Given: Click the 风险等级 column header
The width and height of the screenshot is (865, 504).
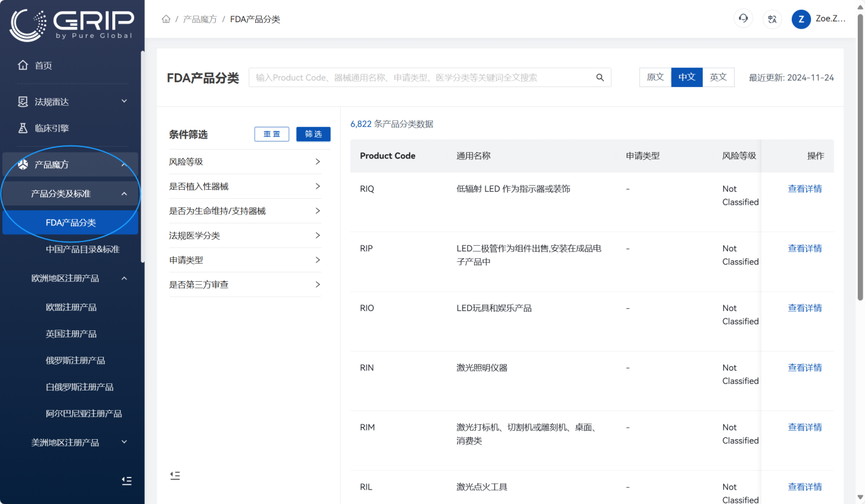Looking at the screenshot, I should (x=739, y=156).
